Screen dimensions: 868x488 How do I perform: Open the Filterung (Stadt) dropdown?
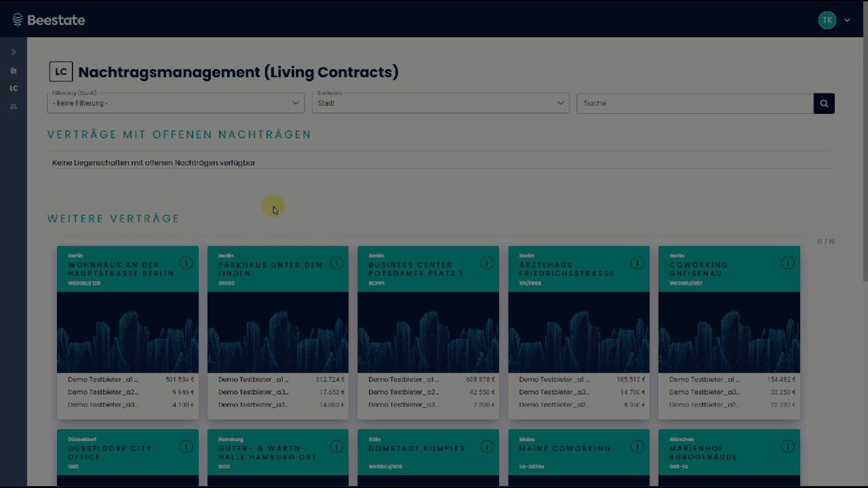click(176, 103)
